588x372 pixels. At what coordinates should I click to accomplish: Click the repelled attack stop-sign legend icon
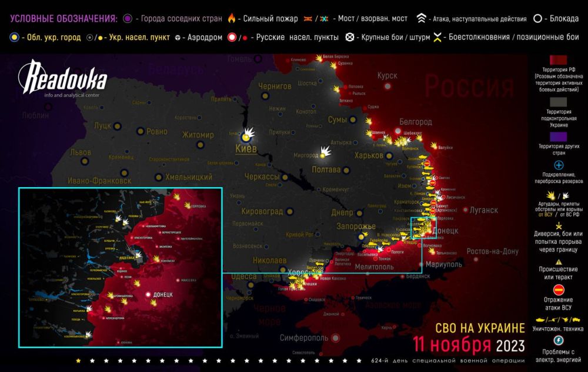click(x=559, y=290)
